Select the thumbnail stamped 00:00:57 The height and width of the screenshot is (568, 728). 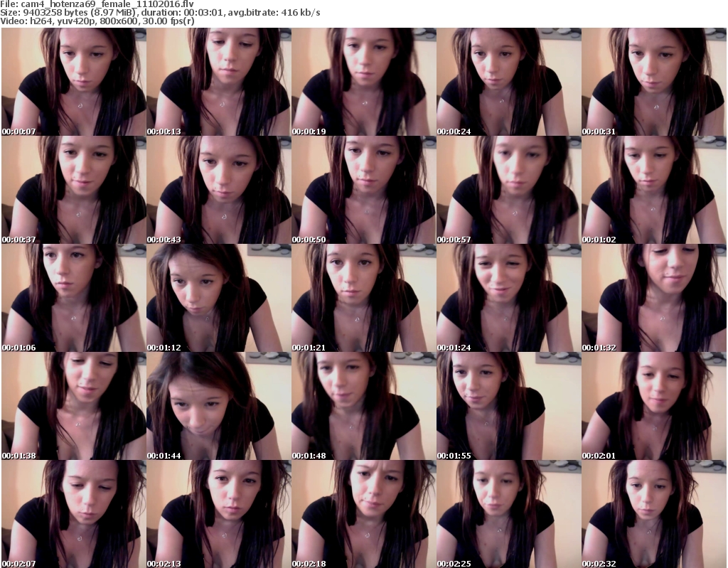(x=509, y=190)
